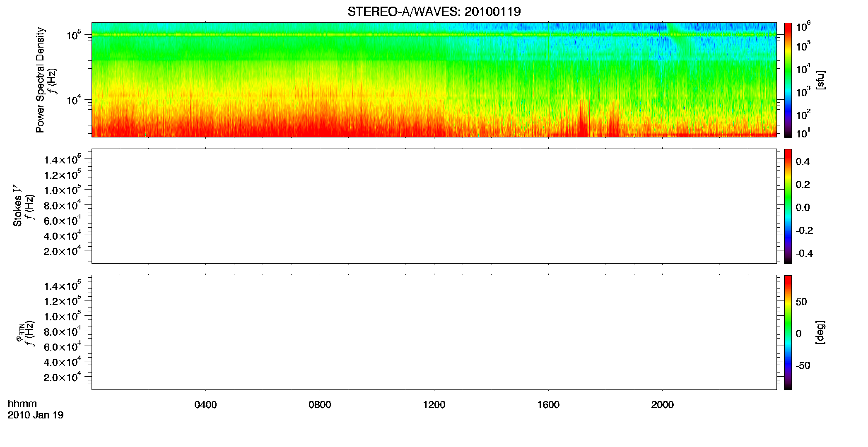The width and height of the screenshot is (868, 447).
Task: Click the hhmm time format label
Action: 22,404
